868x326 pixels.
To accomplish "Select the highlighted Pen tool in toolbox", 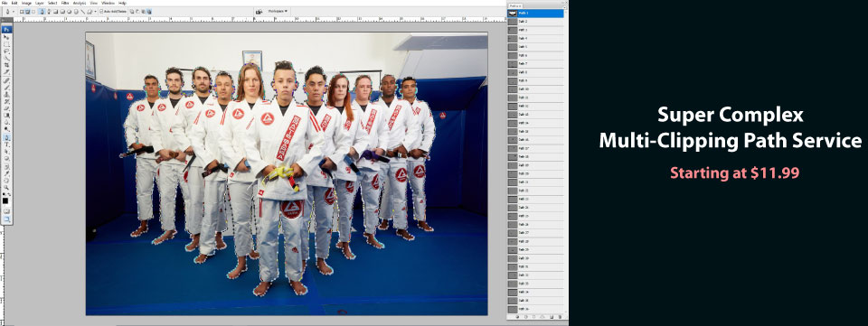I will [x=6, y=137].
